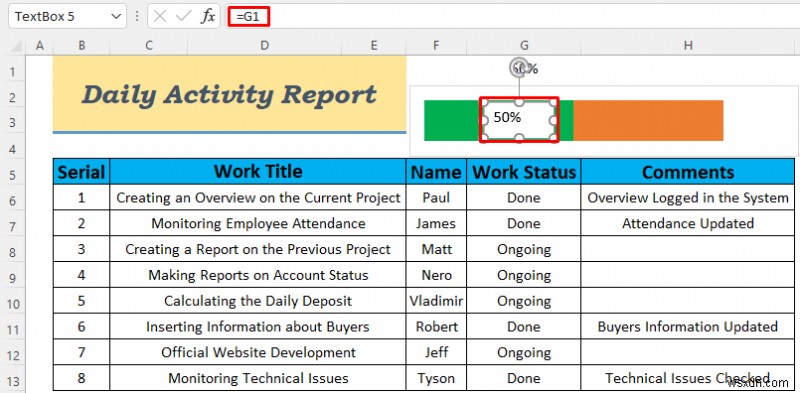This screenshot has width=800, height=393.
Task: Click cell 'Creating a Report on the Previous Project'
Action: 258,249
